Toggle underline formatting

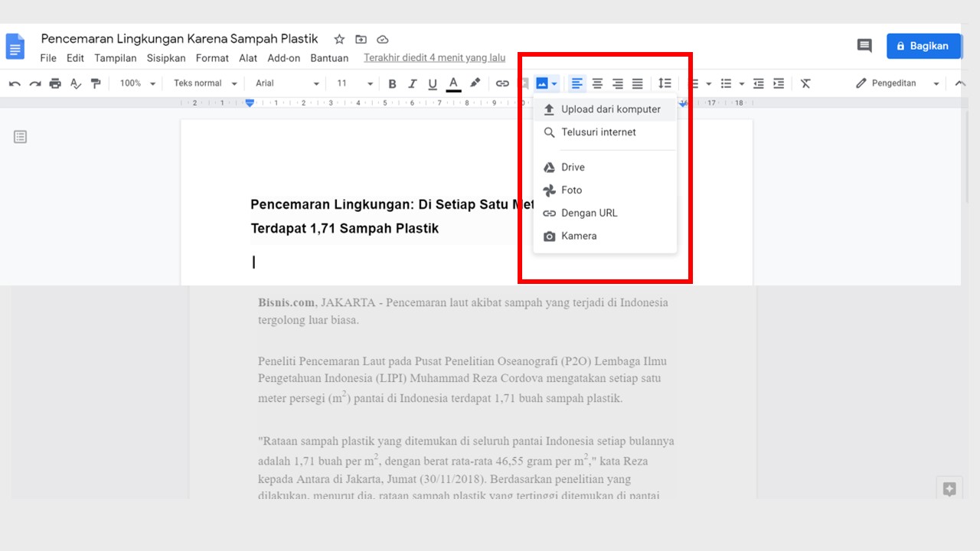[x=433, y=83]
